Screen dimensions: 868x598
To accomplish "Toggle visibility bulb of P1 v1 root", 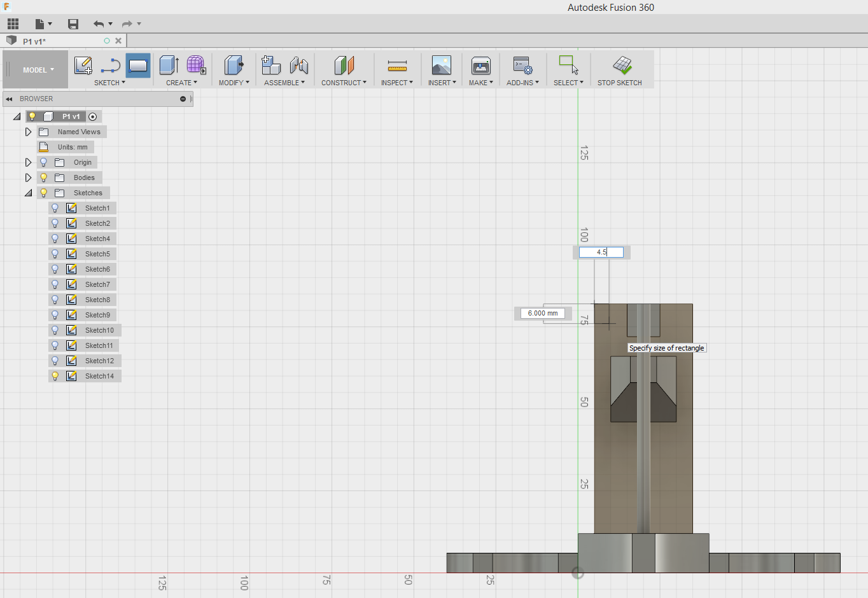I will (32, 116).
